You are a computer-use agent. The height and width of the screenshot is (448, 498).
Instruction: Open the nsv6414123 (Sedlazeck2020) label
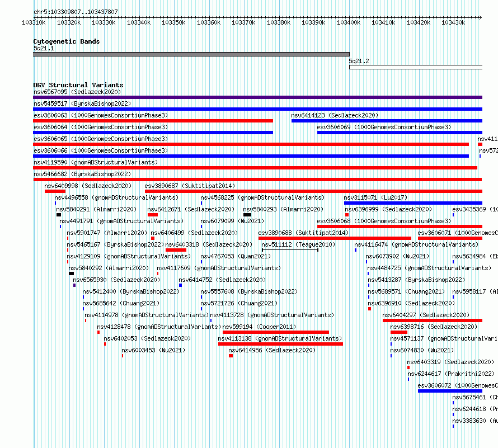[335, 115]
